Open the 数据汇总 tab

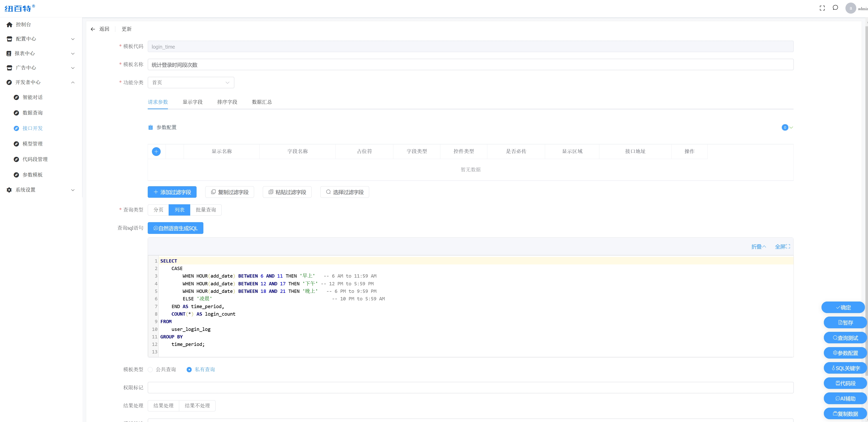pos(261,102)
